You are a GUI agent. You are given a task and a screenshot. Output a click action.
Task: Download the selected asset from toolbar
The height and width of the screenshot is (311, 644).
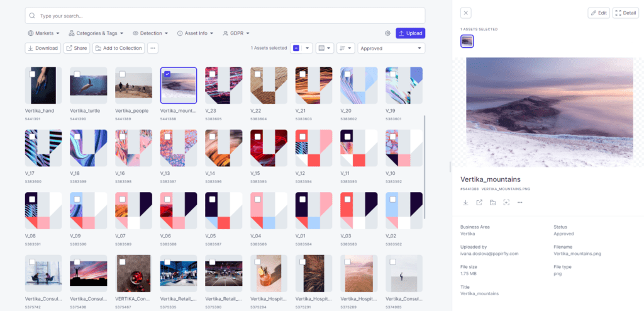tap(43, 48)
